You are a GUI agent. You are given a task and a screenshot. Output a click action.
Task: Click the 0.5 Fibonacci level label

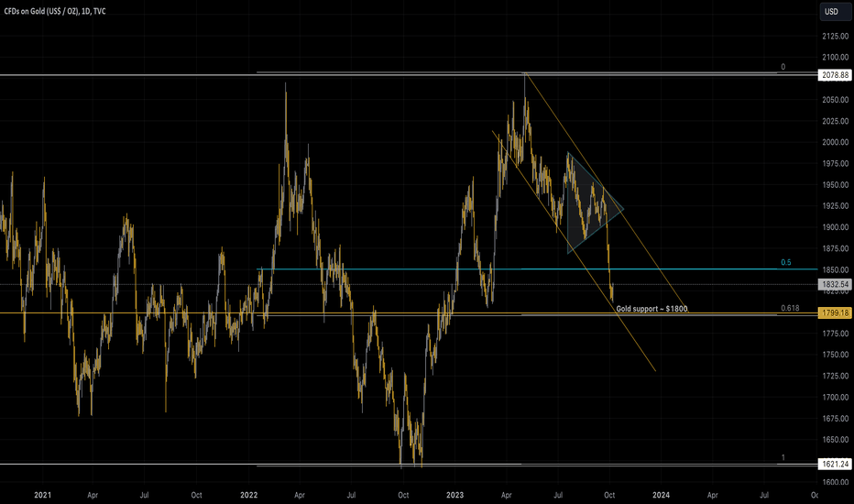pyautogui.click(x=786, y=262)
